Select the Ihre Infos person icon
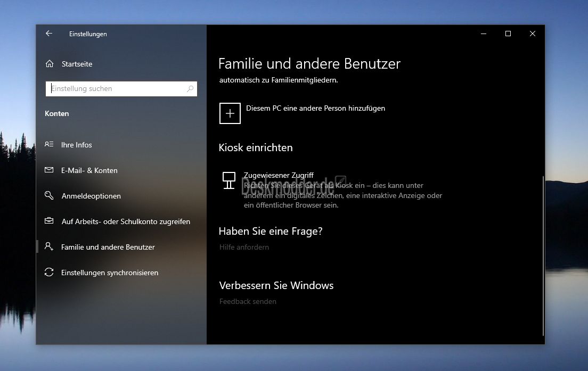Viewport: 588px width, 371px height. tap(49, 144)
